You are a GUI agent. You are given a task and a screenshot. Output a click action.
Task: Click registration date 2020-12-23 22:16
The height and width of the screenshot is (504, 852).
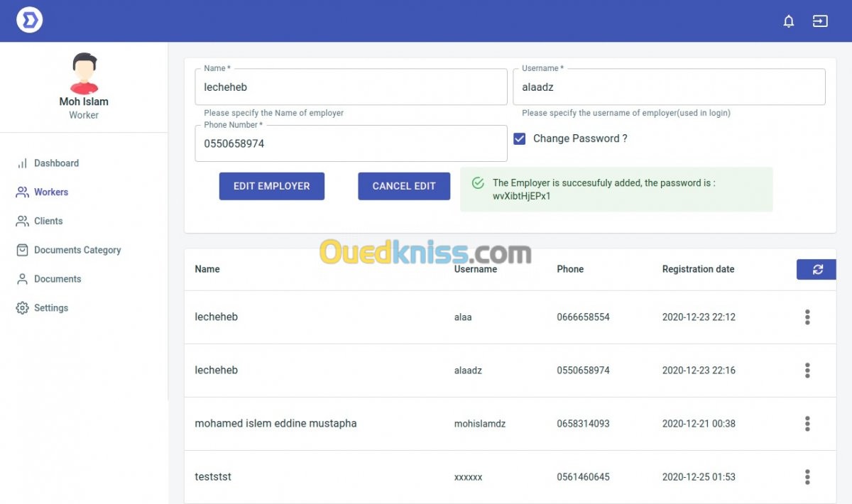tap(699, 371)
